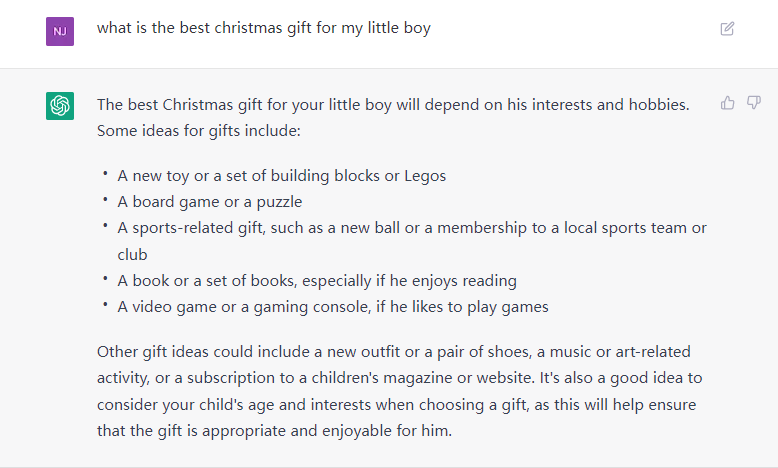Click the line mentioning children's magazine or website
Viewport: 778px width, 468px height.
click(399, 378)
